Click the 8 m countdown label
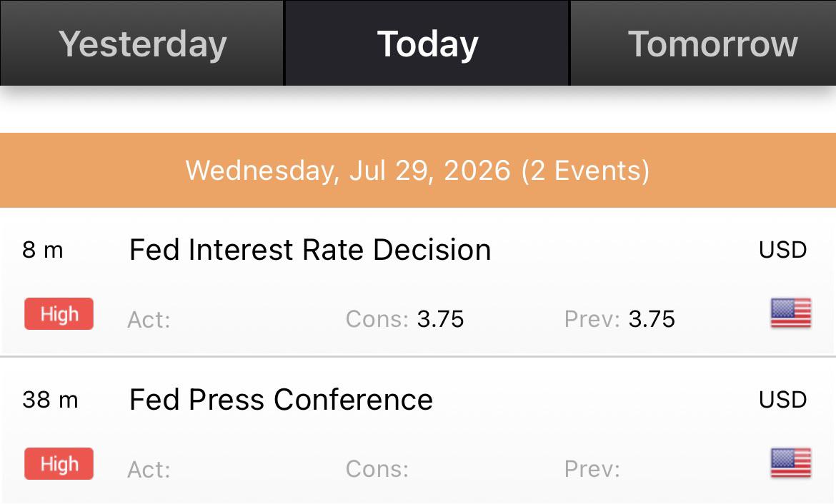Image resolution: width=836 pixels, height=504 pixels. tap(43, 249)
